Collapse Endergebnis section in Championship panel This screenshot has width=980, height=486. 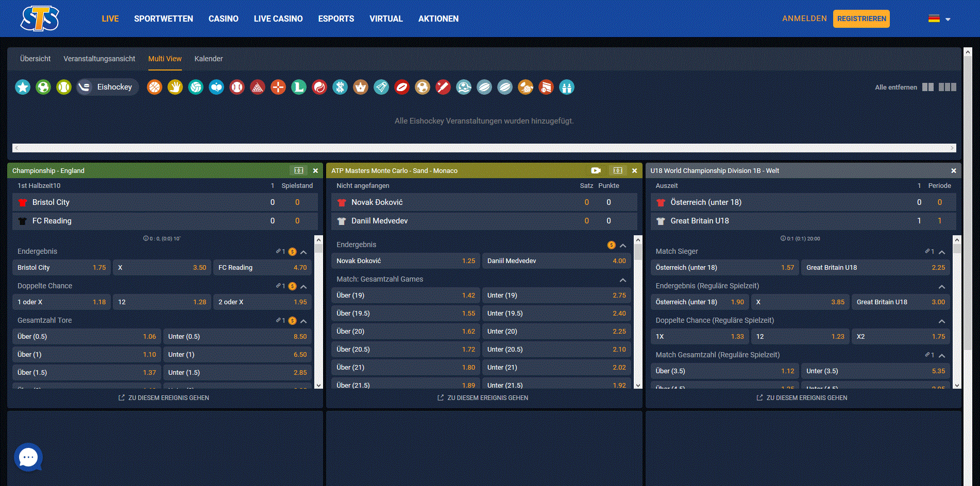pyautogui.click(x=303, y=252)
